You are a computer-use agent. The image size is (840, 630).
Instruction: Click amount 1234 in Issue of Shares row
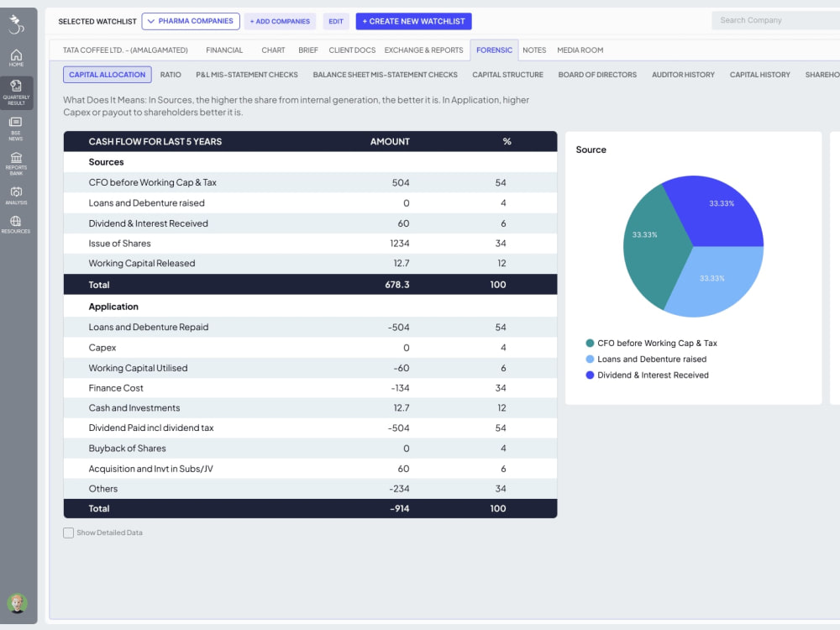pos(400,244)
